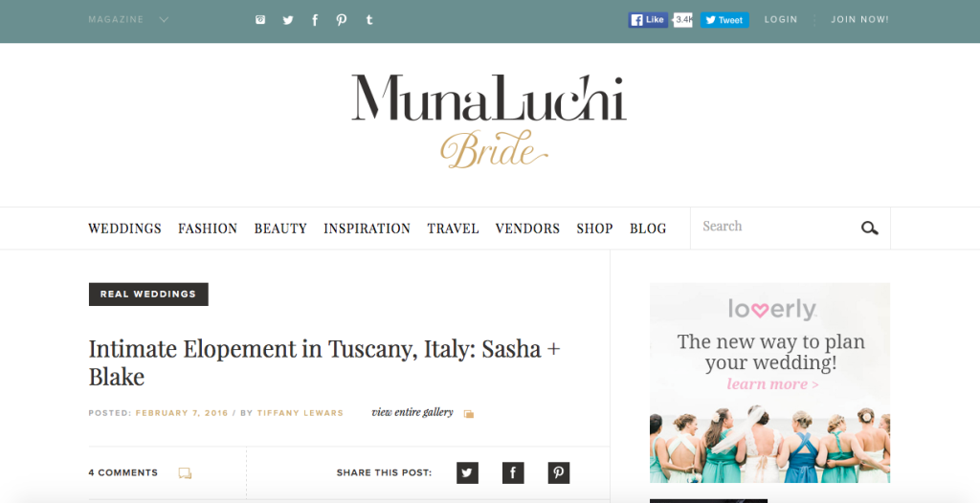
Task: Open Facebook icon in top bar
Action: pos(315,20)
